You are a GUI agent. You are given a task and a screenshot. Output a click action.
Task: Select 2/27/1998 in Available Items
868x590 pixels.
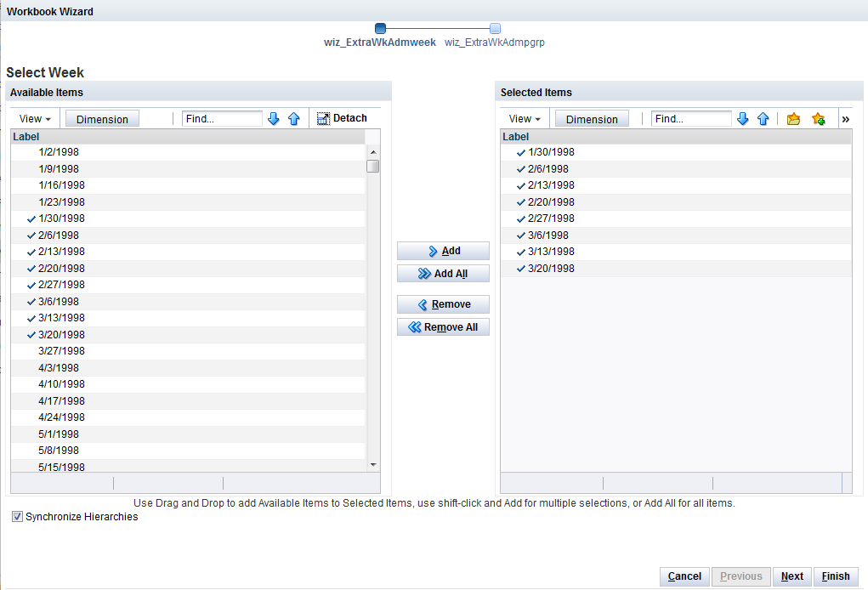[x=188, y=285]
